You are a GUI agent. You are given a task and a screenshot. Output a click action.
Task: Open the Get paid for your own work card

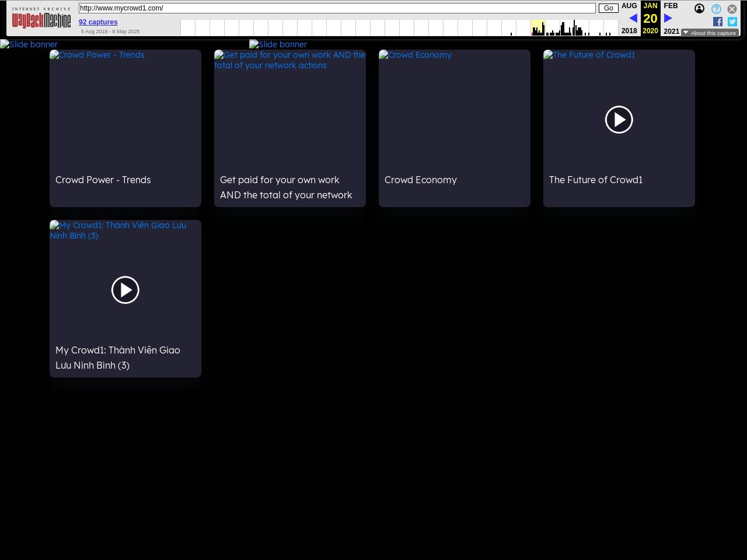(290, 128)
